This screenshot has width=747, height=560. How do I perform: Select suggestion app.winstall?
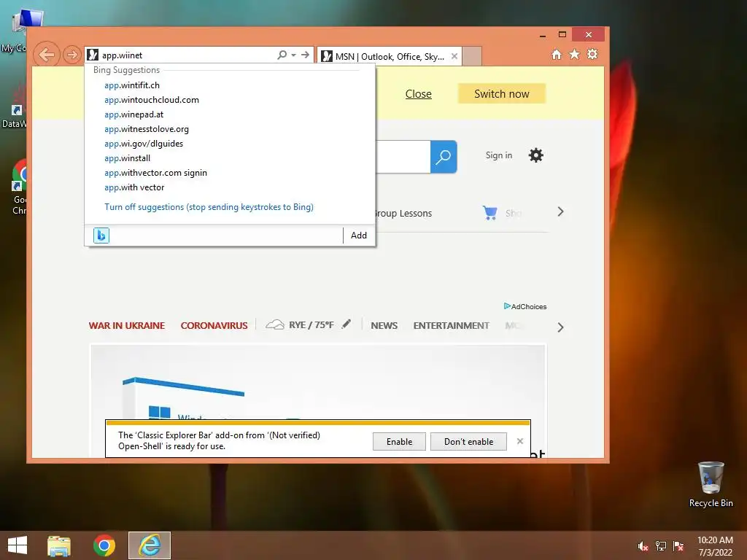[127, 158]
